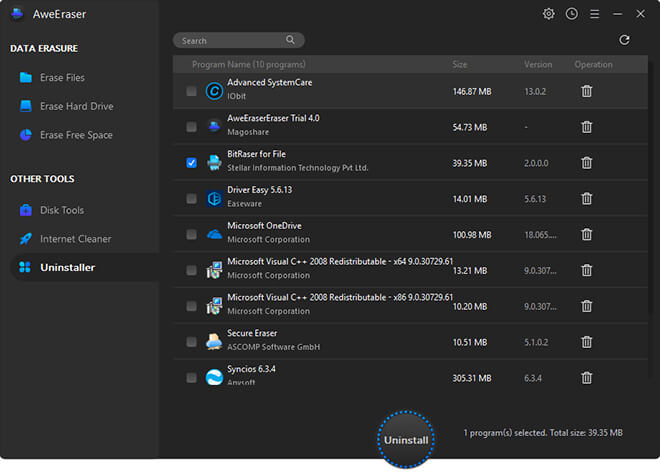Viewport: 660px width, 473px height.
Task: Click version 5.1.0.2 value
Action: tap(536, 342)
